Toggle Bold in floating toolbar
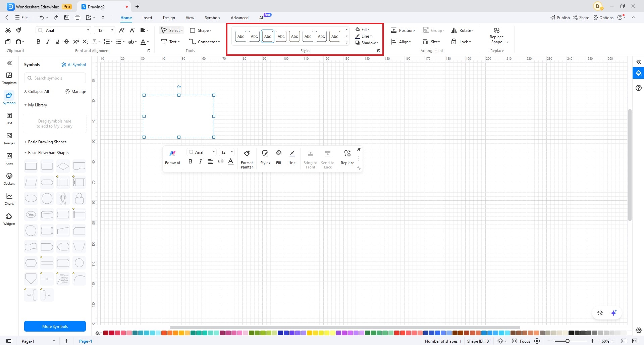 pos(190,161)
